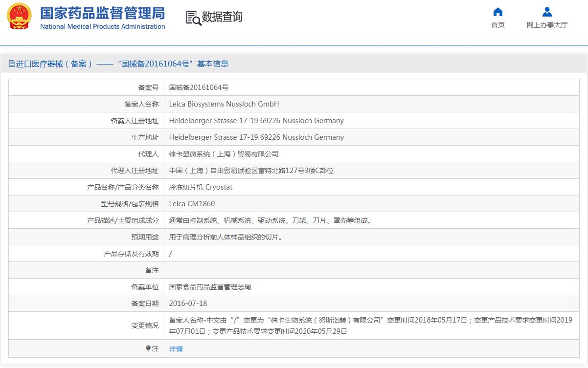Click the Leica CM1860 model value
This screenshot has height=368, width=588.
point(192,204)
